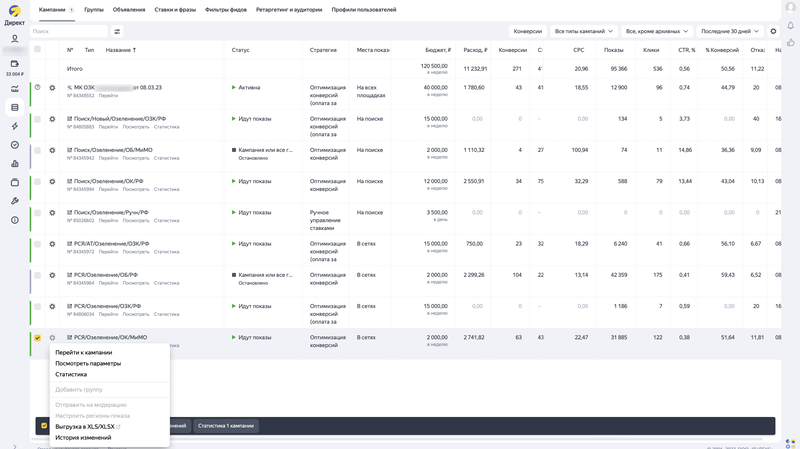Switch to the Группы tab
The width and height of the screenshot is (800, 449).
[94, 10]
